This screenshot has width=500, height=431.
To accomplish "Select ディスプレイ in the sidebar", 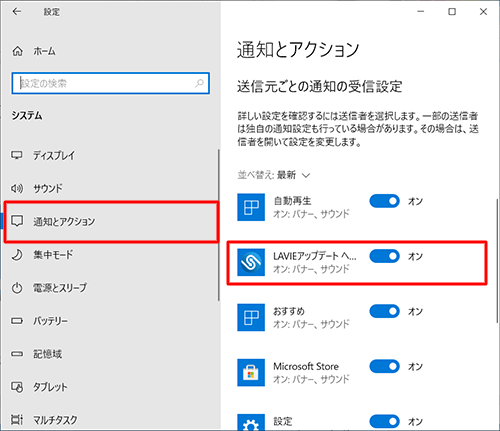I will (x=110, y=155).
